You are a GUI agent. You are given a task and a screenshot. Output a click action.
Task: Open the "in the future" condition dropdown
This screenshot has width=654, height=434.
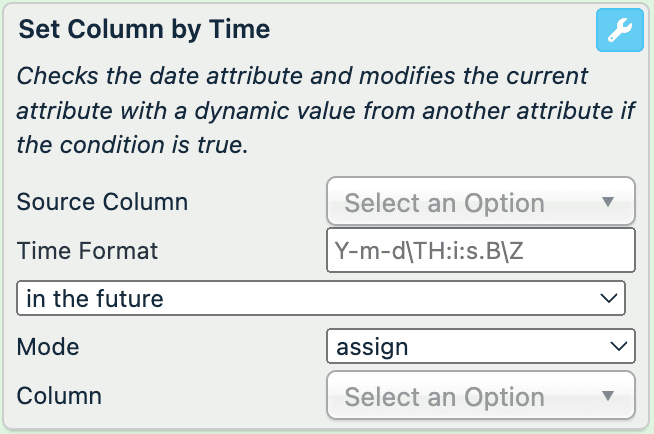(320, 298)
